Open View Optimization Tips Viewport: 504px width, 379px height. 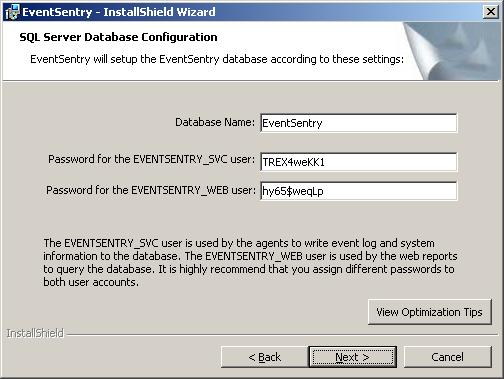[430, 312]
